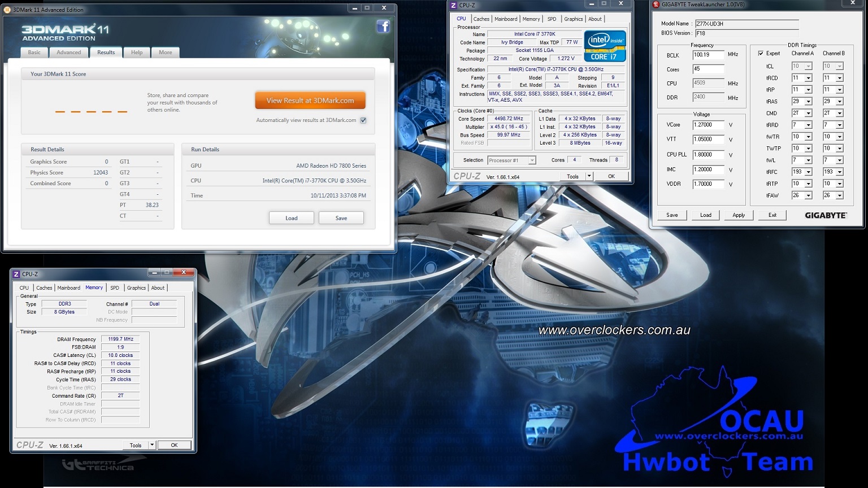Open the Basic tab in 3DMark
Viewport: 868px width, 488px height.
[34, 53]
